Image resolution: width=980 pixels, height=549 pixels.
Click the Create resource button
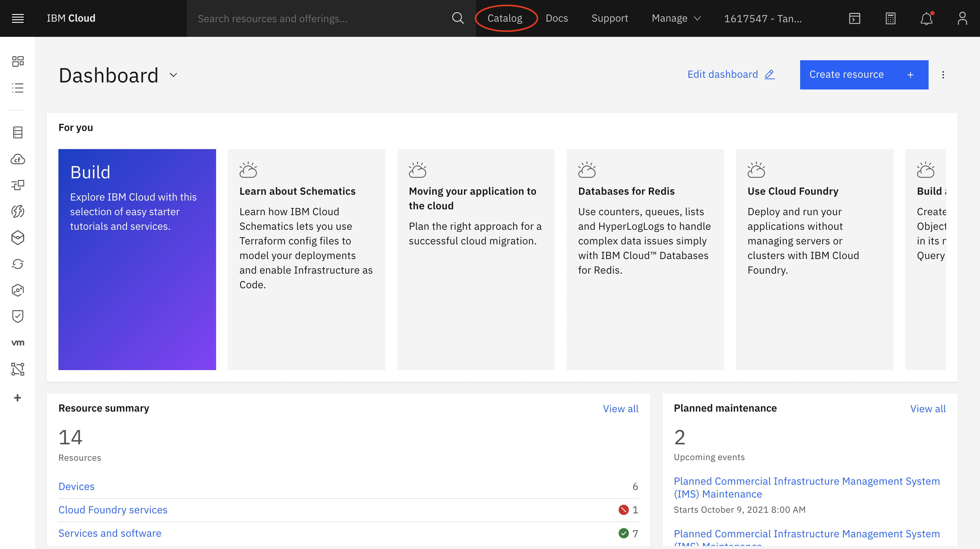863,75
